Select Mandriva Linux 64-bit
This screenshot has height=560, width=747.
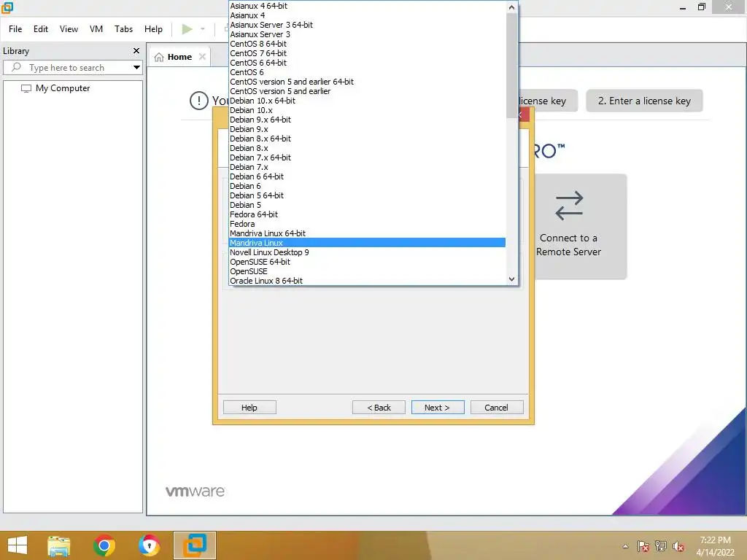pyautogui.click(x=367, y=233)
